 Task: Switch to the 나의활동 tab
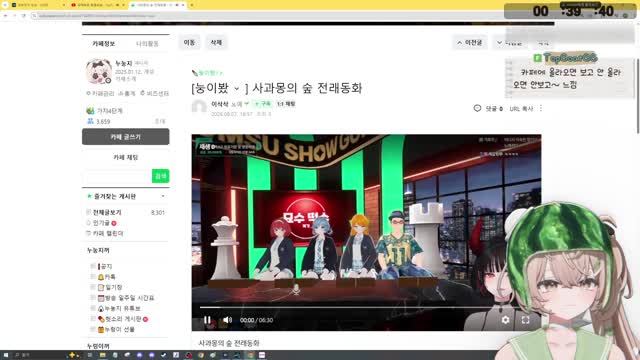pos(147,44)
